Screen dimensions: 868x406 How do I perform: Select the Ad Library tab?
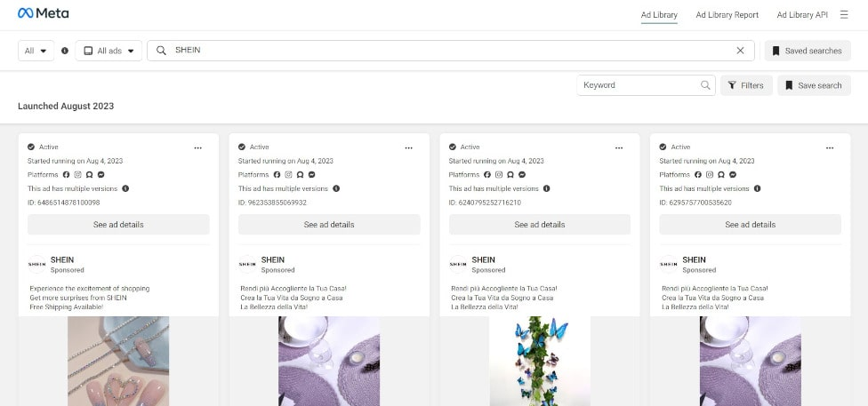point(659,14)
